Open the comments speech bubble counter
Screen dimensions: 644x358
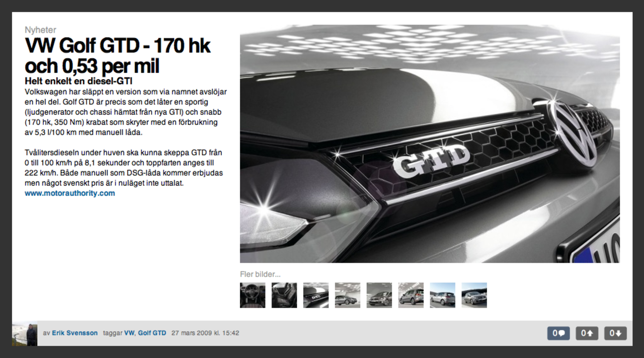tap(558, 333)
